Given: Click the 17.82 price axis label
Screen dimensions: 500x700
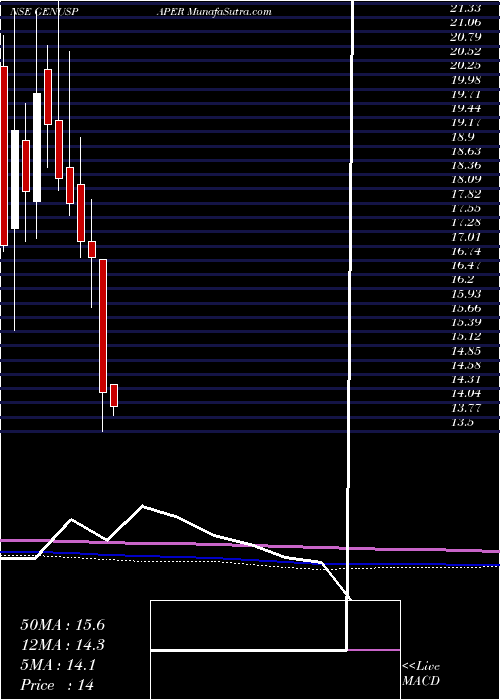Looking at the screenshot, I should pyautogui.click(x=465, y=193).
